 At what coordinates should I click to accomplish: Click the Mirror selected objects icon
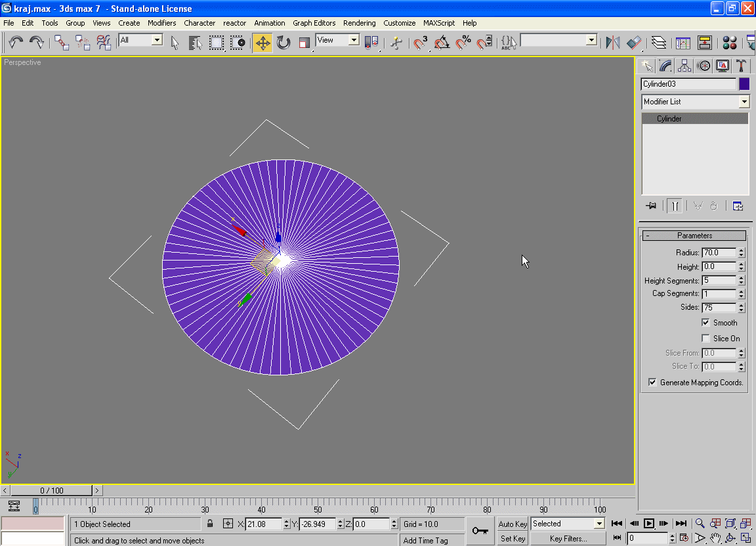tap(612, 43)
